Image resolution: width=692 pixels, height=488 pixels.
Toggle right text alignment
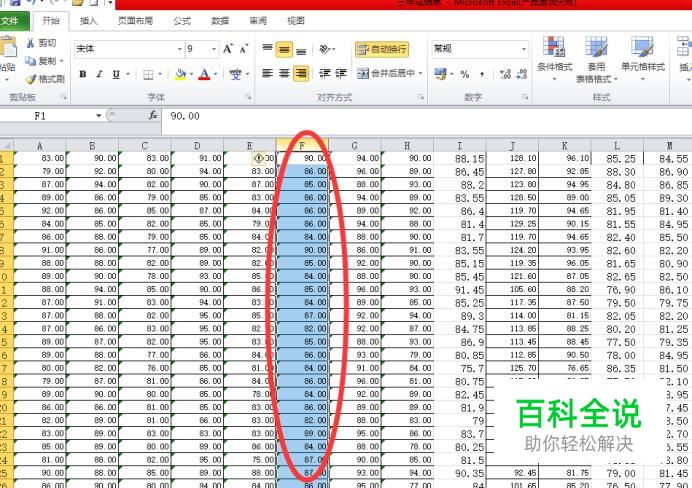point(301,73)
